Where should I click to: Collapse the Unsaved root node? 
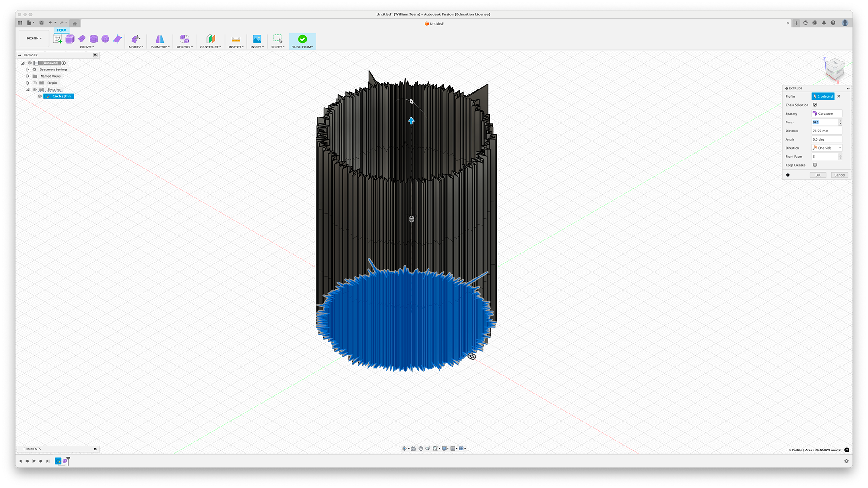click(x=23, y=63)
